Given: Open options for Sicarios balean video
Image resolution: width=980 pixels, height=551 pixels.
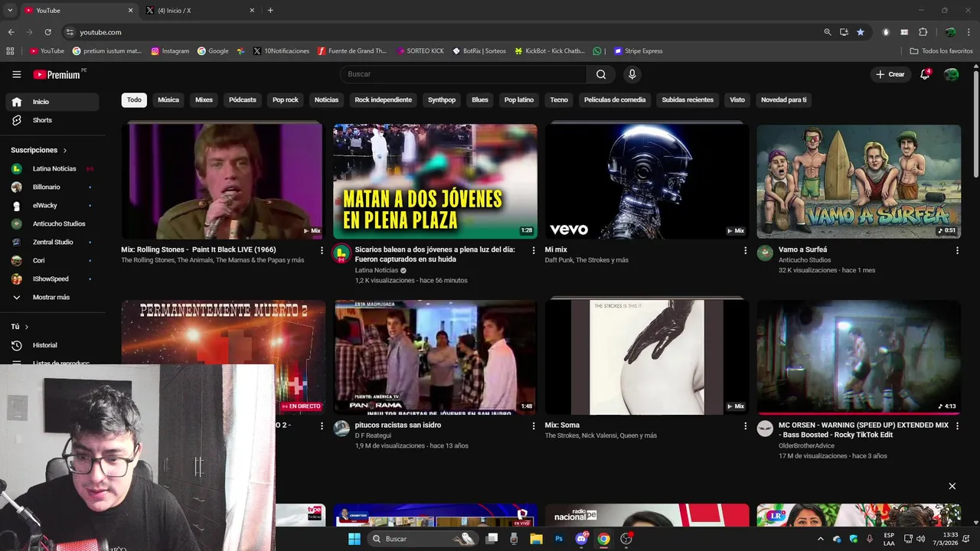Looking at the screenshot, I should click(x=534, y=250).
